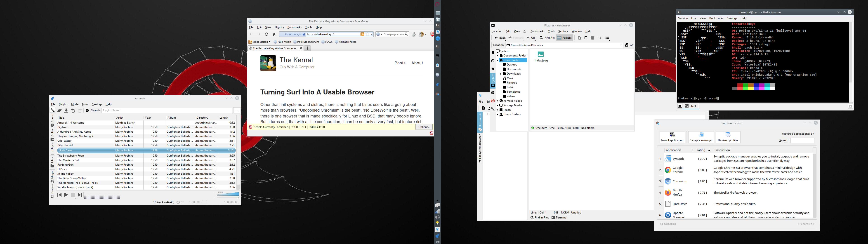The image size is (868, 244).
Task: Click Install application in Software Centre
Action: click(x=672, y=137)
